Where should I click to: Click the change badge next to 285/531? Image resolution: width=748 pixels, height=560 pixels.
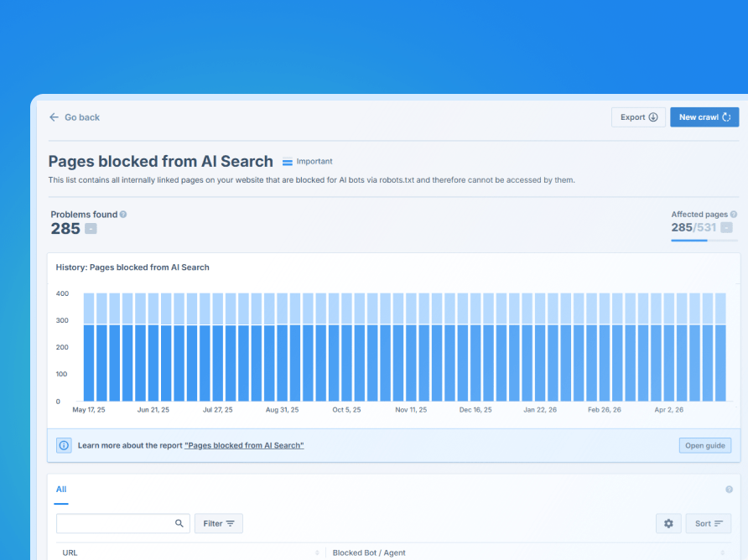pyautogui.click(x=726, y=227)
